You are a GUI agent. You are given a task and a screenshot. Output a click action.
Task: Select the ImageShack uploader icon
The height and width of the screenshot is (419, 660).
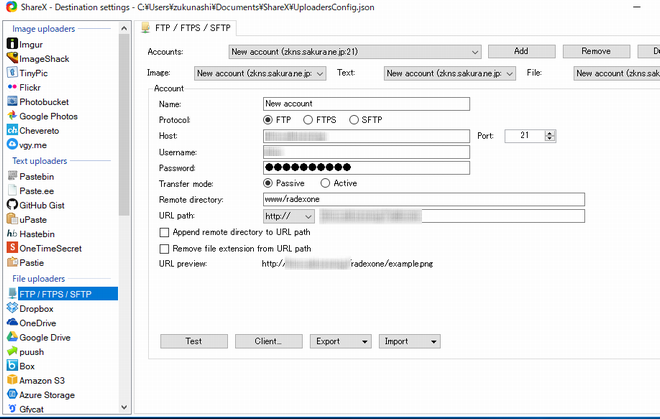click(12, 58)
